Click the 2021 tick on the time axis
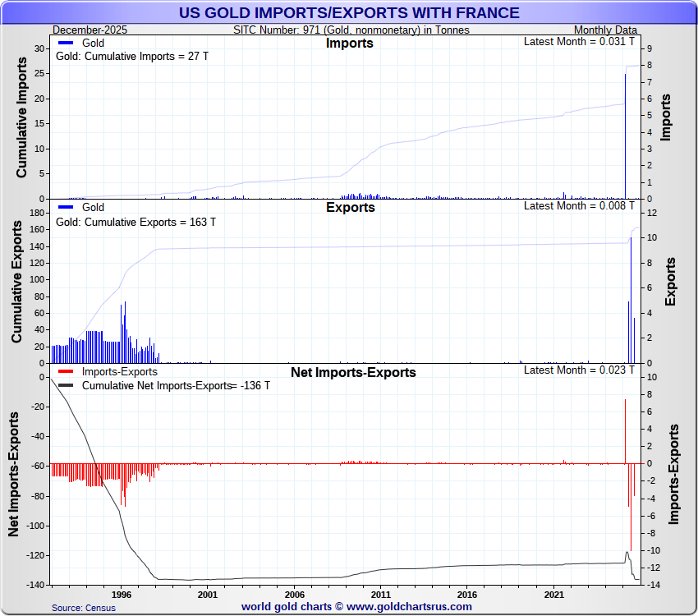698x616 pixels. (x=553, y=594)
